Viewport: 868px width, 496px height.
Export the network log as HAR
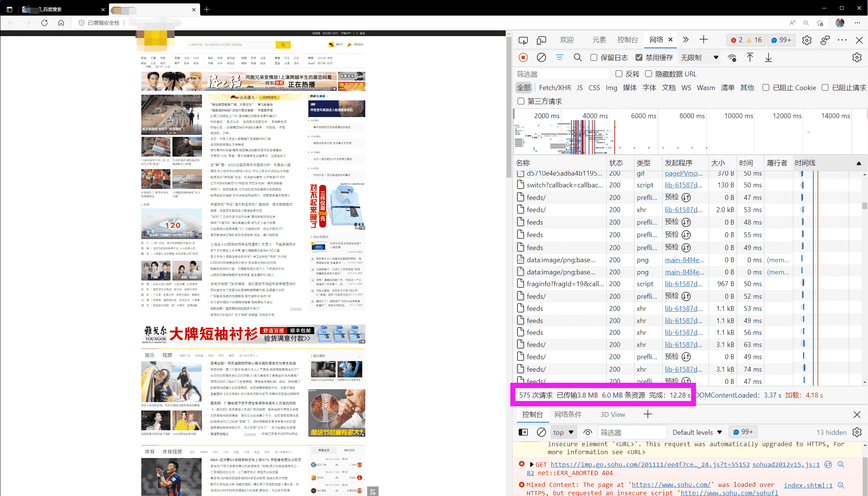click(768, 57)
